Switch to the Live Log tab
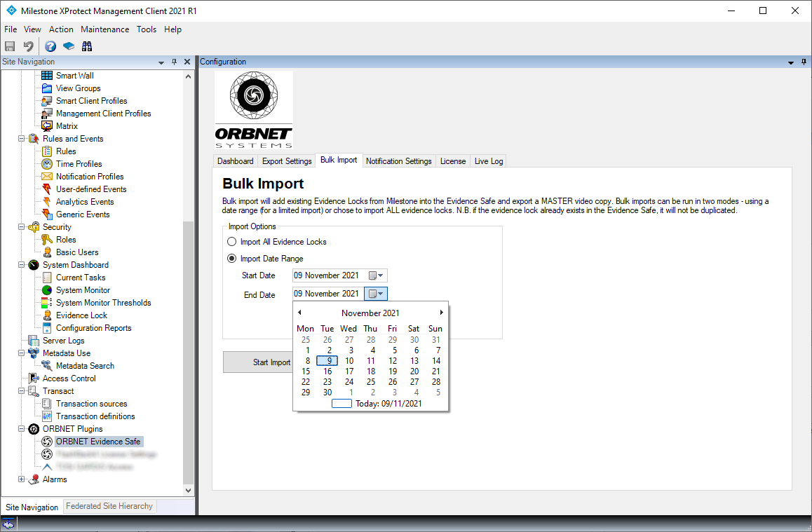The width and height of the screenshot is (812, 532). [x=489, y=161]
